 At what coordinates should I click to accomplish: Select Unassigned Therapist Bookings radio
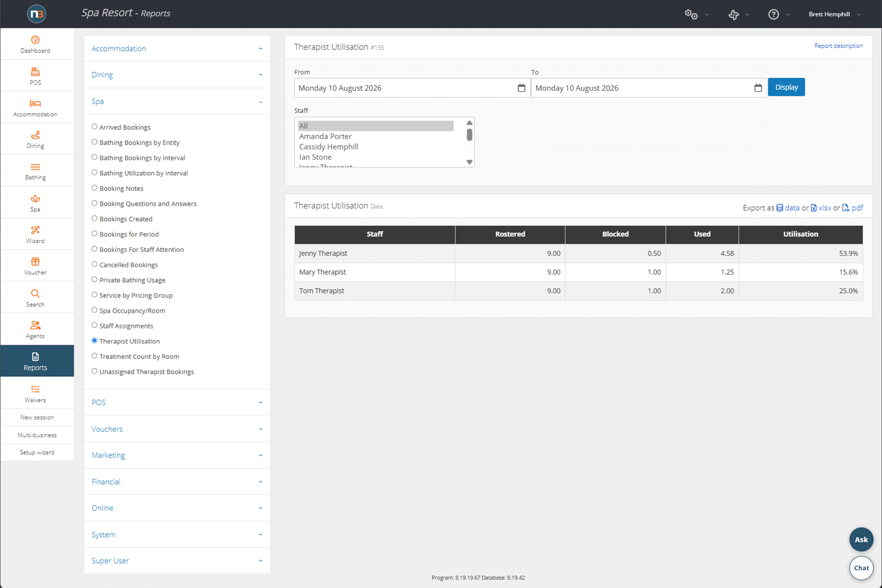click(95, 371)
